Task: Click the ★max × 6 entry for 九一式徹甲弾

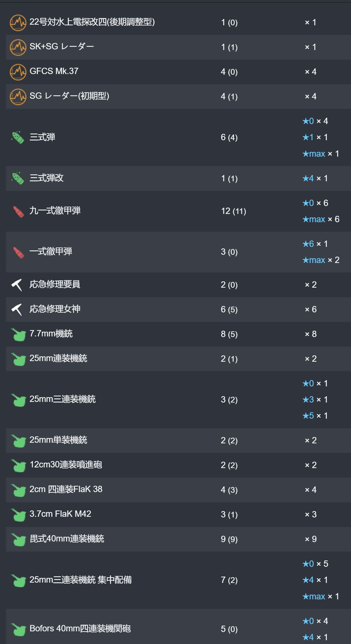Action: point(321,219)
